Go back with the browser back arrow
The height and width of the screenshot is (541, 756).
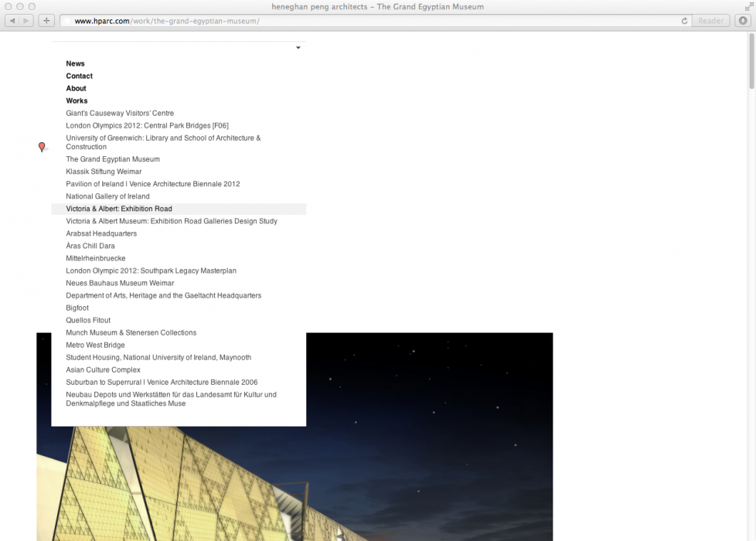[12, 21]
